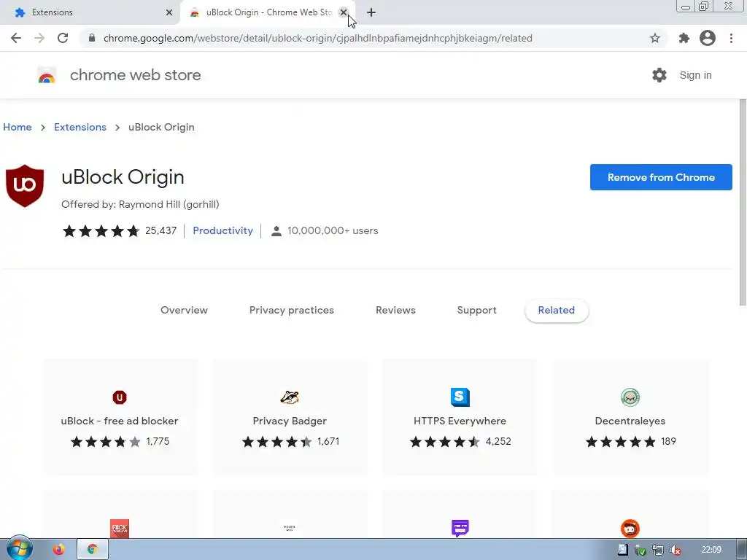Click the Privacy Badger badger icon

coord(290,397)
